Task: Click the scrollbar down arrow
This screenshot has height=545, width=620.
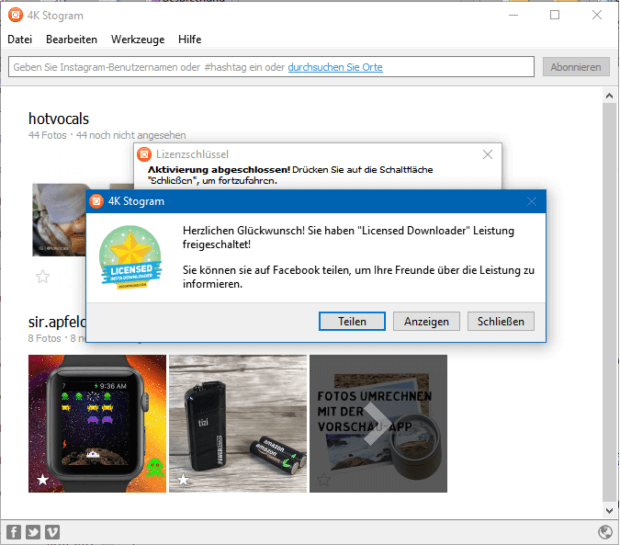Action: point(609,509)
